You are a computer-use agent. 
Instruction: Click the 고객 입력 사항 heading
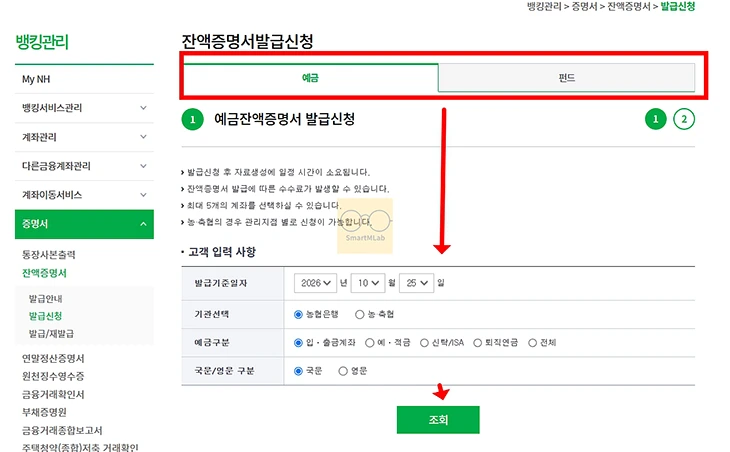(x=222, y=252)
